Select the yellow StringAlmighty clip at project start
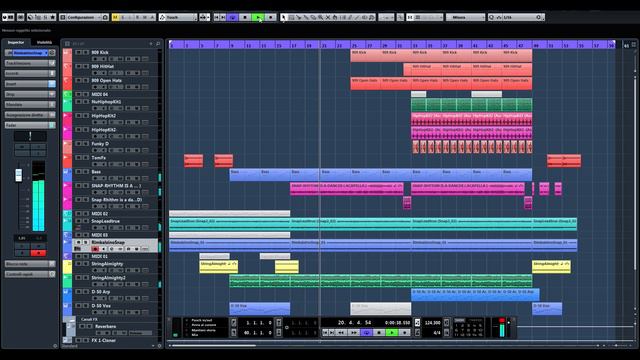 click(x=219, y=267)
